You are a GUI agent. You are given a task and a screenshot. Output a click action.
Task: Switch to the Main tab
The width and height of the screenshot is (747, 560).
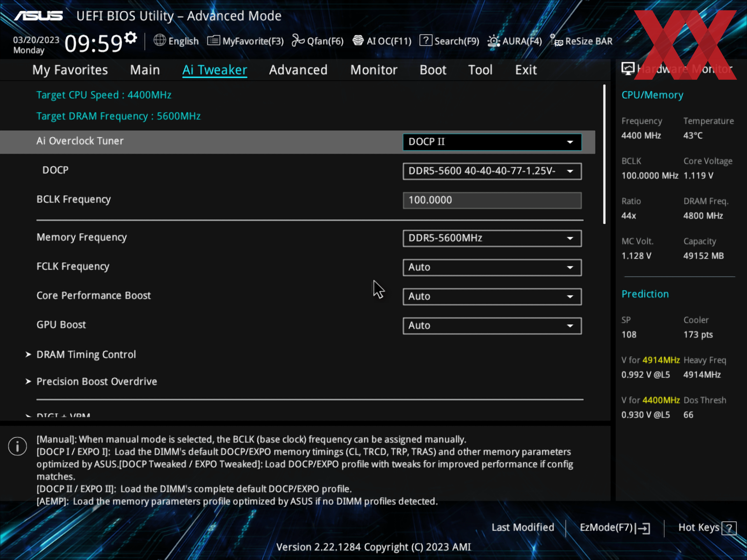click(x=145, y=70)
